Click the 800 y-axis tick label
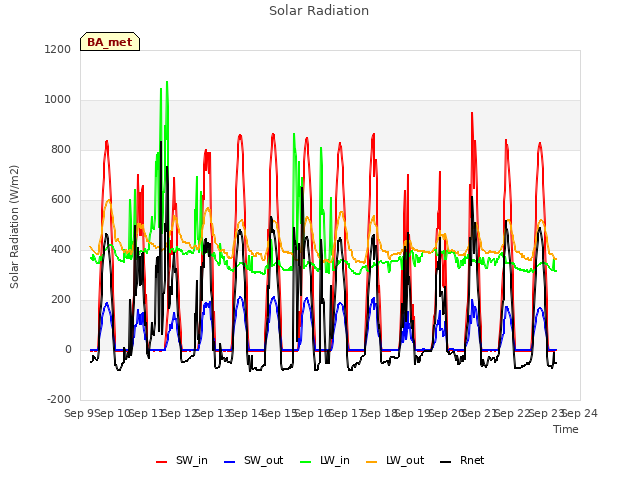The height and width of the screenshot is (480, 640). pos(61,150)
